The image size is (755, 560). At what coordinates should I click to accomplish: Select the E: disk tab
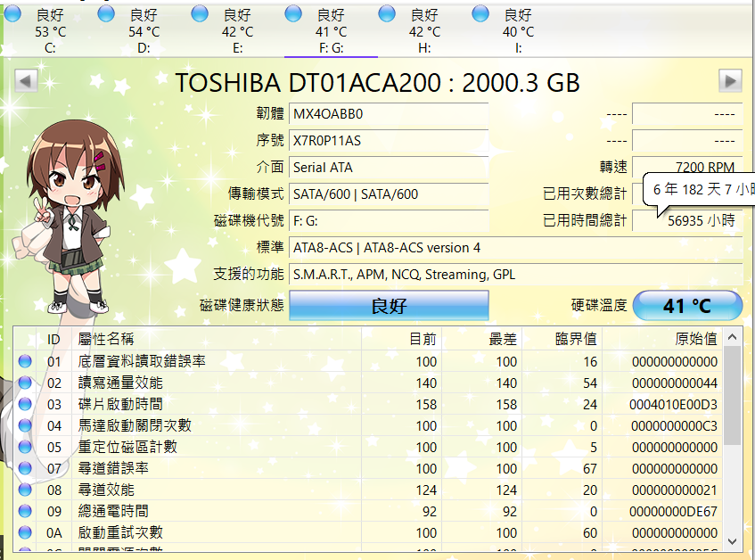tap(237, 31)
